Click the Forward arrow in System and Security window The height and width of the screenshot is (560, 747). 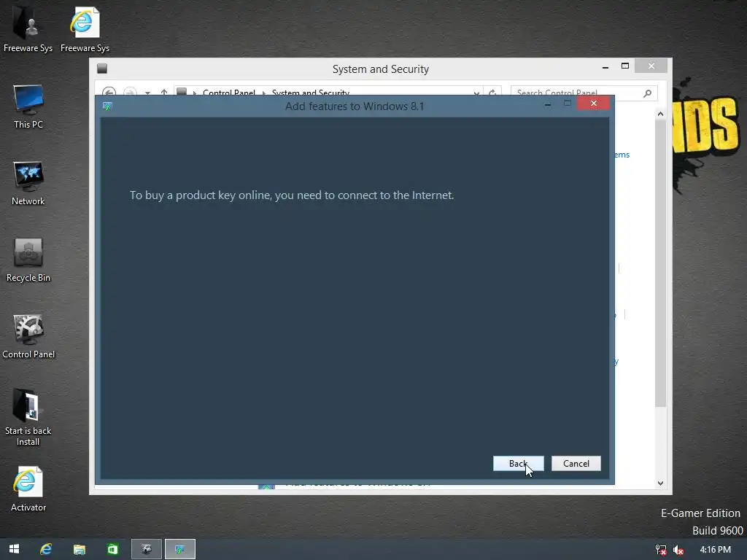[130, 93]
